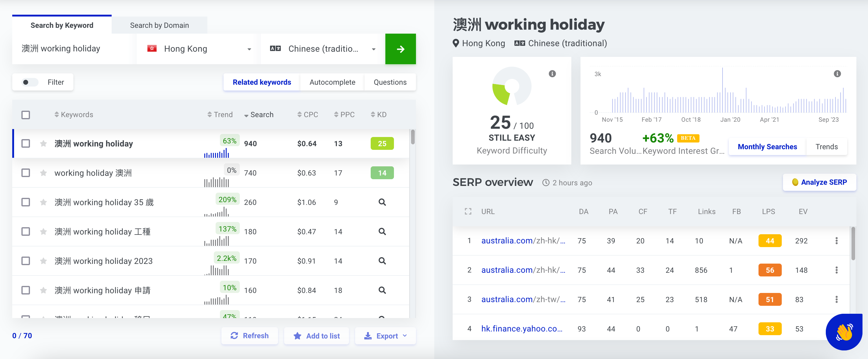The width and height of the screenshot is (868, 359).
Task: Select the Questions tab
Action: point(390,83)
